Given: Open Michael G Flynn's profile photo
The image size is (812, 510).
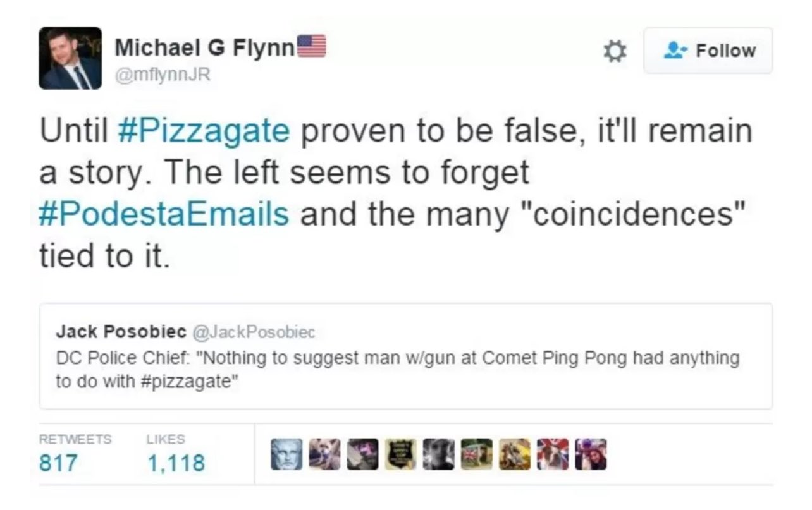Looking at the screenshot, I should (70, 58).
